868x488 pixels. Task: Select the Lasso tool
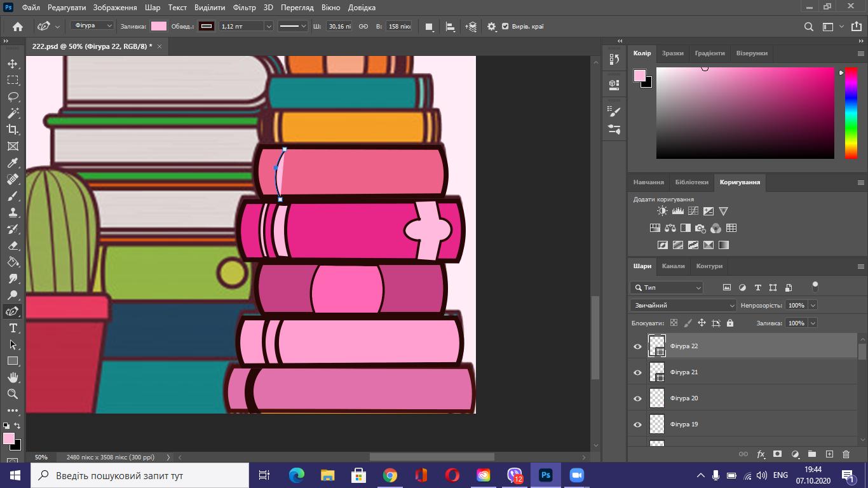tap(13, 97)
